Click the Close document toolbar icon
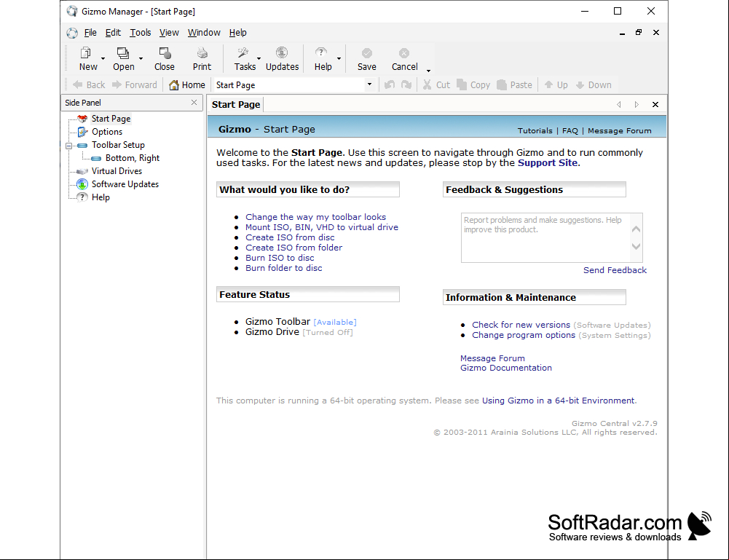Viewport: 729px width, 560px height. click(165, 58)
